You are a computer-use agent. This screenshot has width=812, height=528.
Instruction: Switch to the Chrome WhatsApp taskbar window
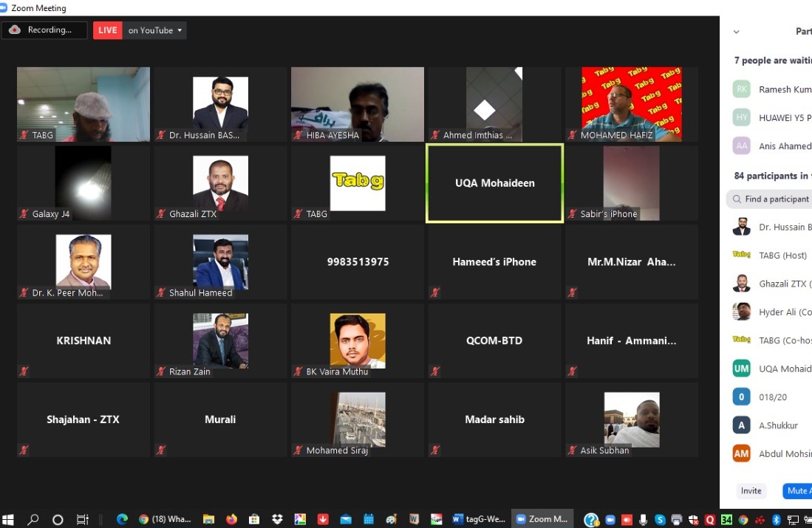[x=165, y=519]
